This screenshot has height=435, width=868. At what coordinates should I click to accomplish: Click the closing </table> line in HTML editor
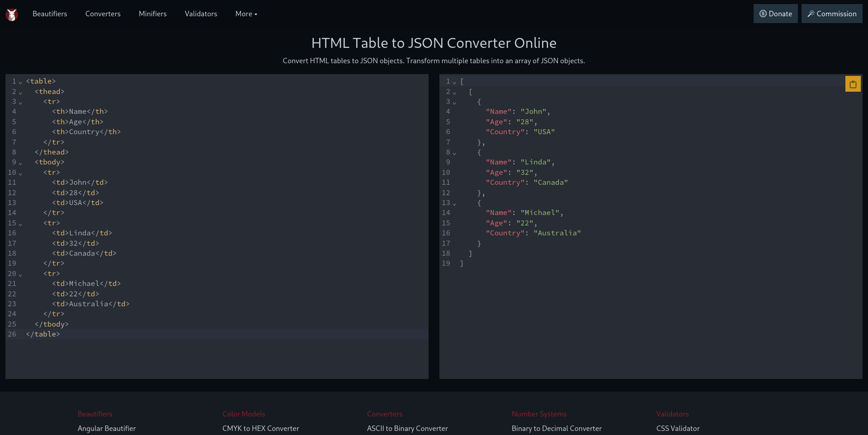(x=43, y=334)
